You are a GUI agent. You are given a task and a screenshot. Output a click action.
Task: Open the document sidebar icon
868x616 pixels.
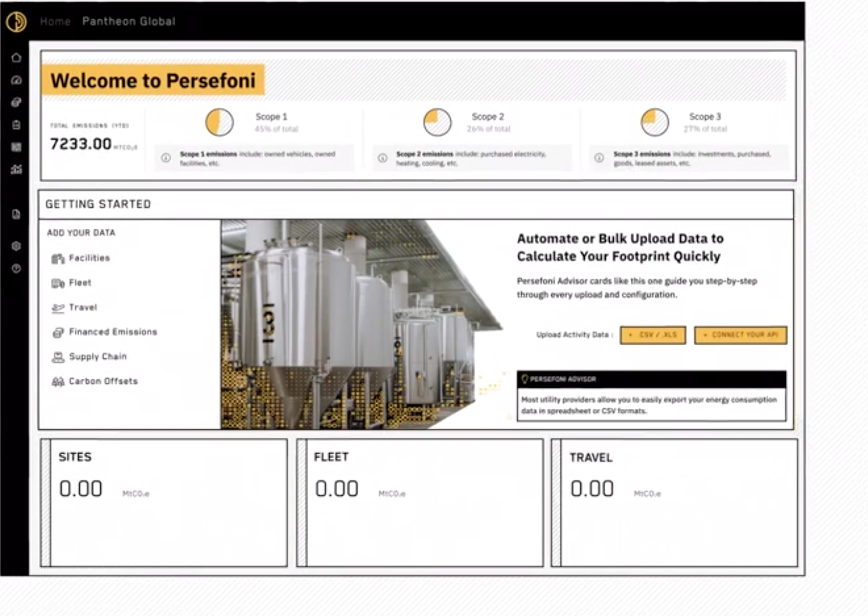(16, 214)
